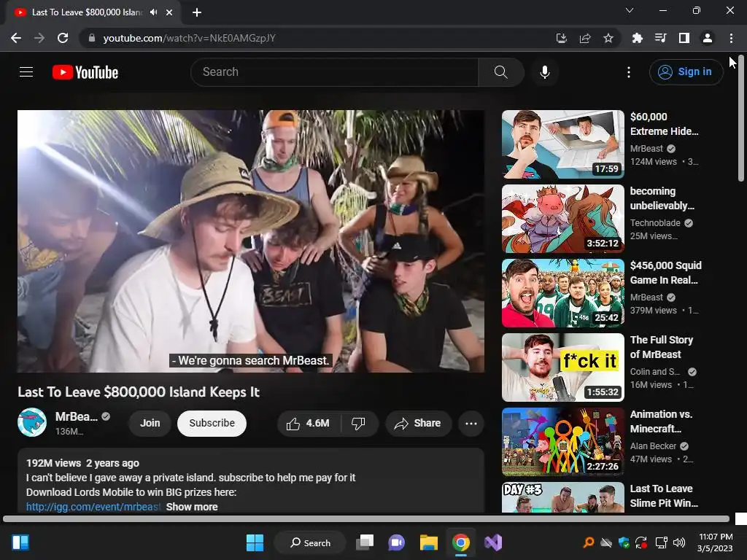Open more actions ellipsis under video
The height and width of the screenshot is (560, 747).
pyautogui.click(x=471, y=424)
